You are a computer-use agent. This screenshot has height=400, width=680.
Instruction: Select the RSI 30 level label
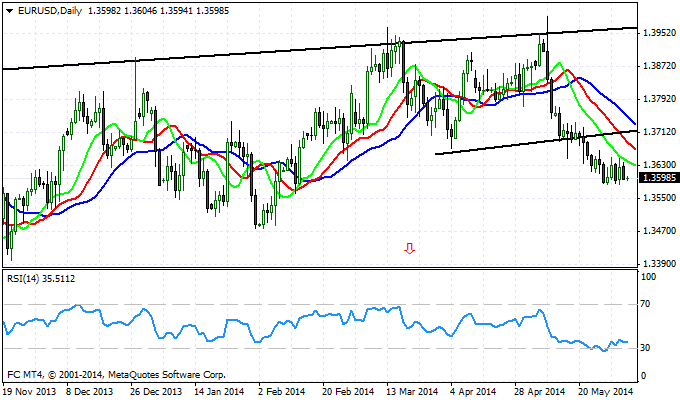[645, 348]
